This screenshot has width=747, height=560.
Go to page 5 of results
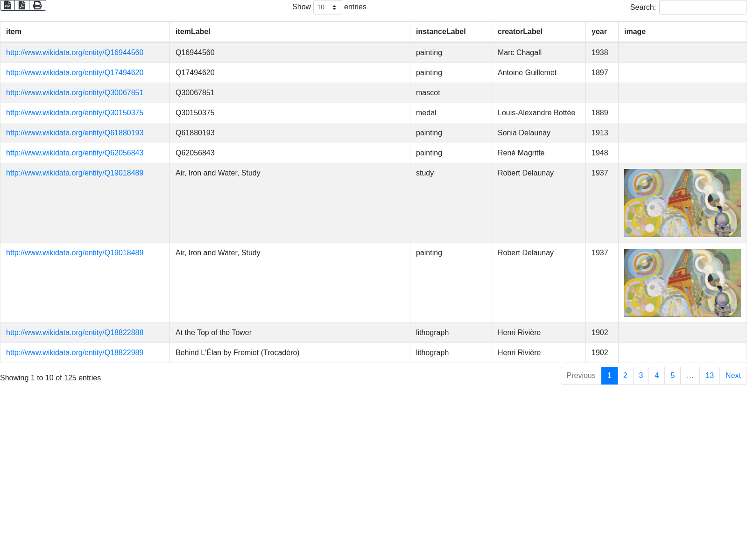[672, 376]
